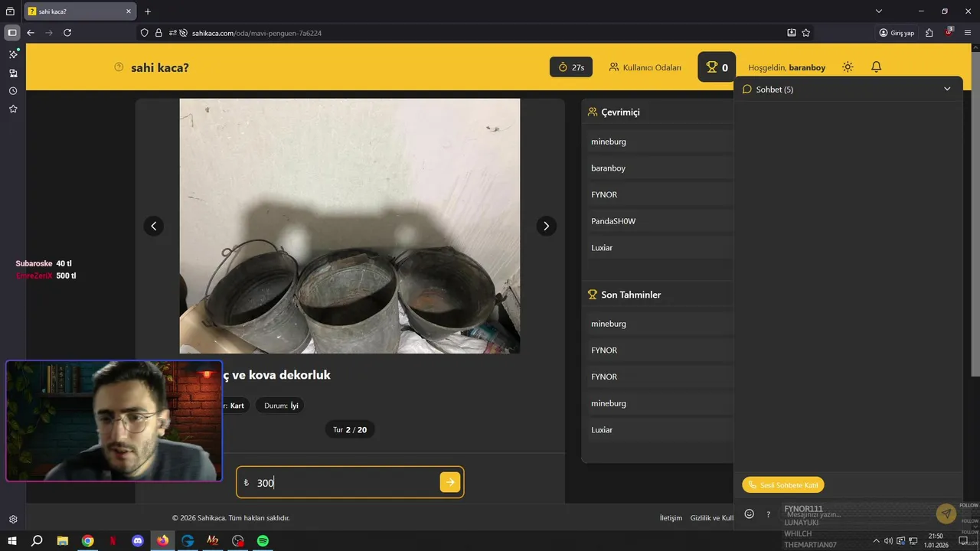Open a new browser tab

click(148, 11)
